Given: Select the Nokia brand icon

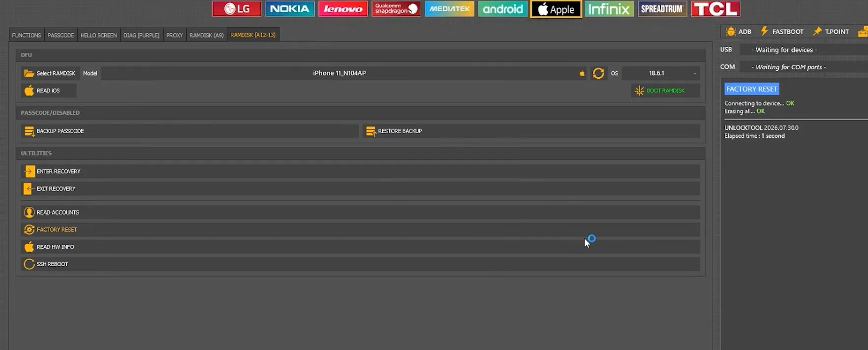Looking at the screenshot, I should pos(290,9).
